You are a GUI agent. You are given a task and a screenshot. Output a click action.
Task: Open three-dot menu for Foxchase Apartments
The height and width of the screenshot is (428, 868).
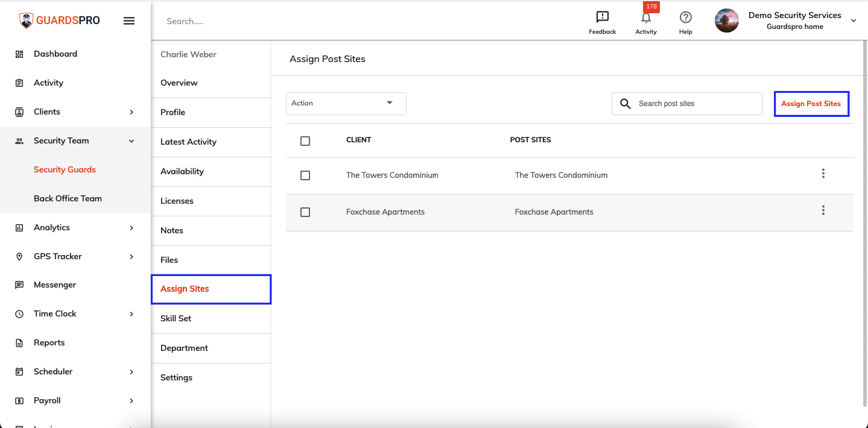[x=823, y=210]
